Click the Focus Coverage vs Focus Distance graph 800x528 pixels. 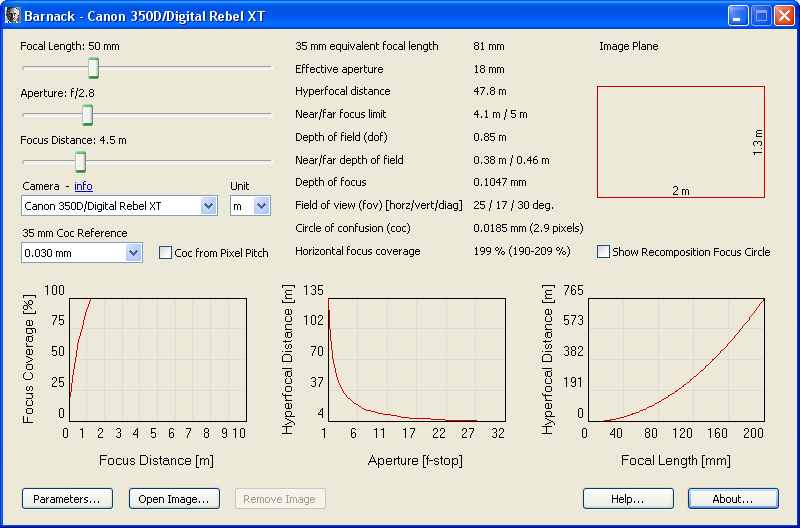158,360
